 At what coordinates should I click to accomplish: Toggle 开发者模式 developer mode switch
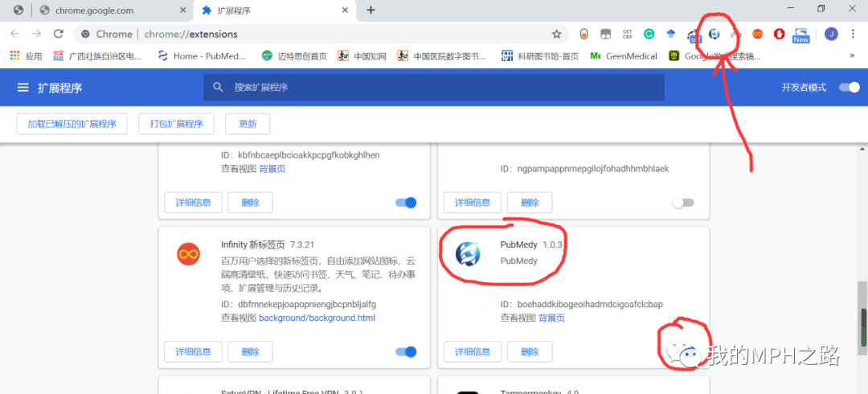850,87
